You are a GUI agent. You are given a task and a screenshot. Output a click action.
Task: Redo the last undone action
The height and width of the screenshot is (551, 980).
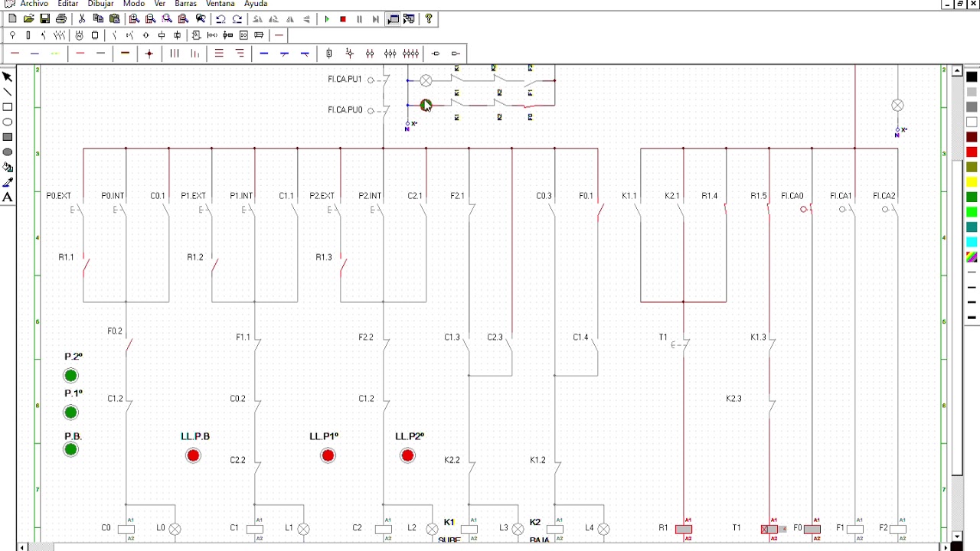coord(237,18)
